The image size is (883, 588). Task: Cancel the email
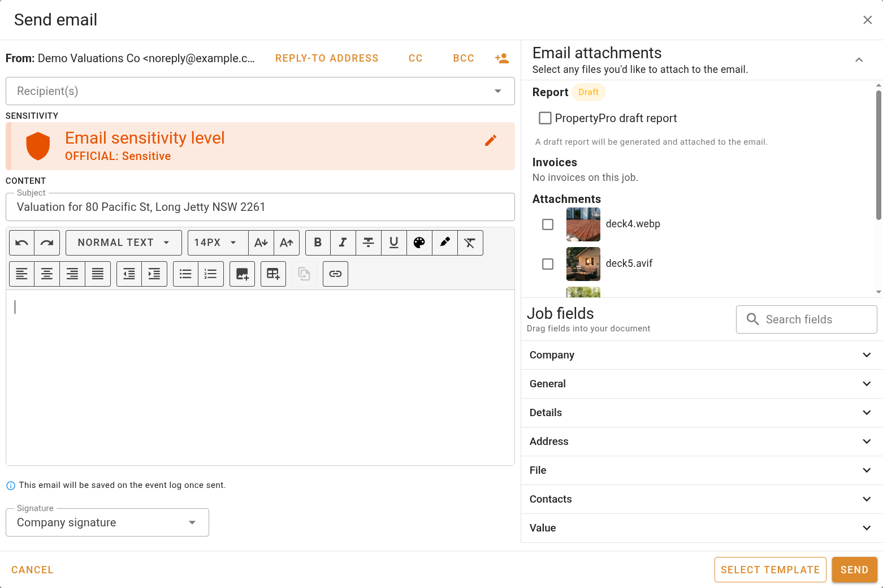(x=32, y=570)
